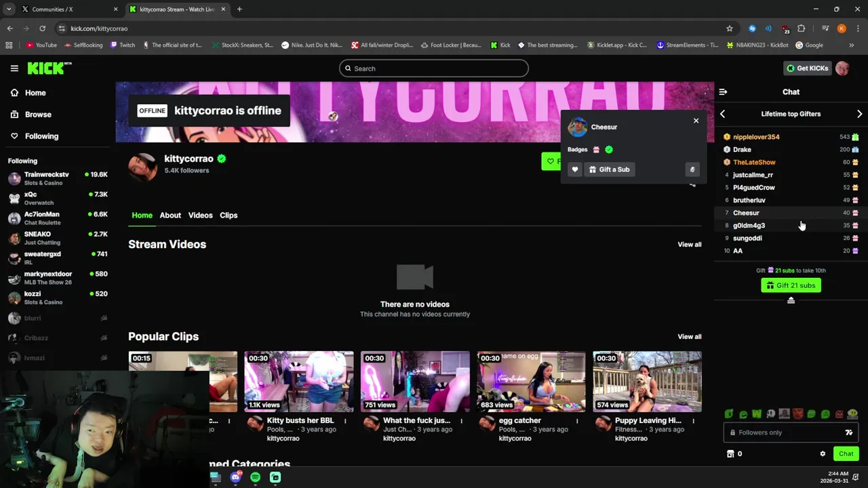Open the Chrome tab search dropdown
868x488 pixels.
(x=9, y=9)
